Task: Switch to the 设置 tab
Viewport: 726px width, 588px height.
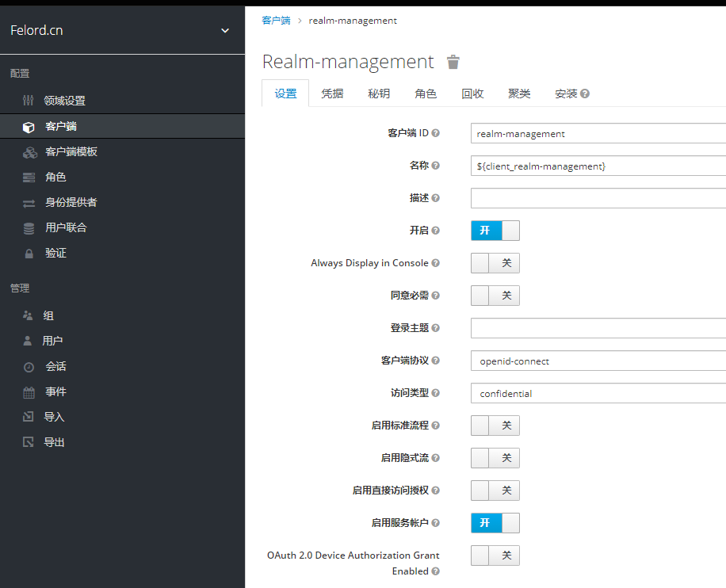Action: pyautogui.click(x=285, y=94)
